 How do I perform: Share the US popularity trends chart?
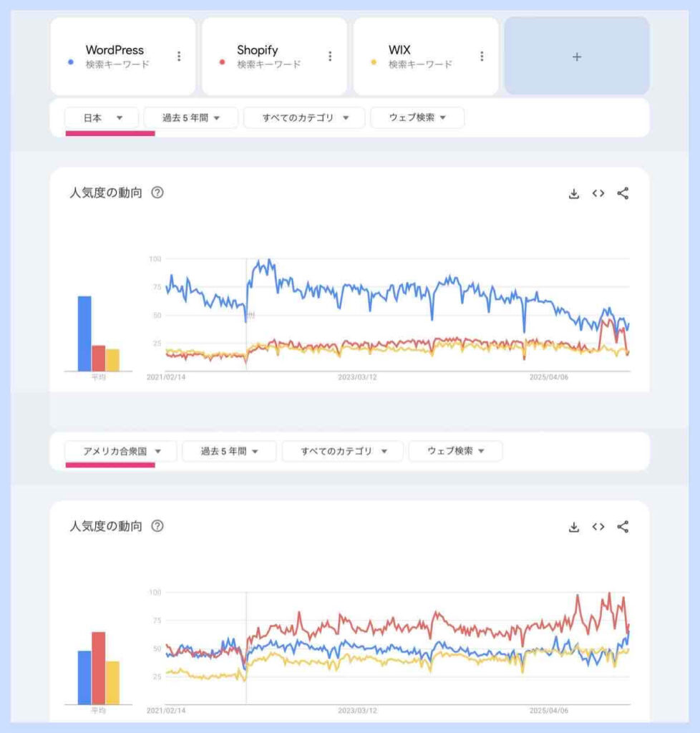[x=623, y=525]
